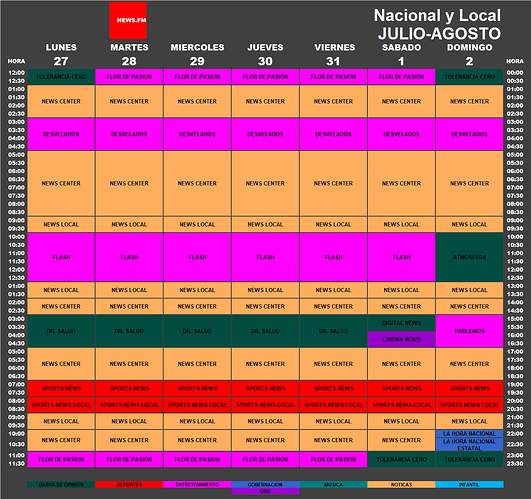Select the 'JULIO-AGOSTO' heading
The width and height of the screenshot is (531, 499).
(439, 34)
